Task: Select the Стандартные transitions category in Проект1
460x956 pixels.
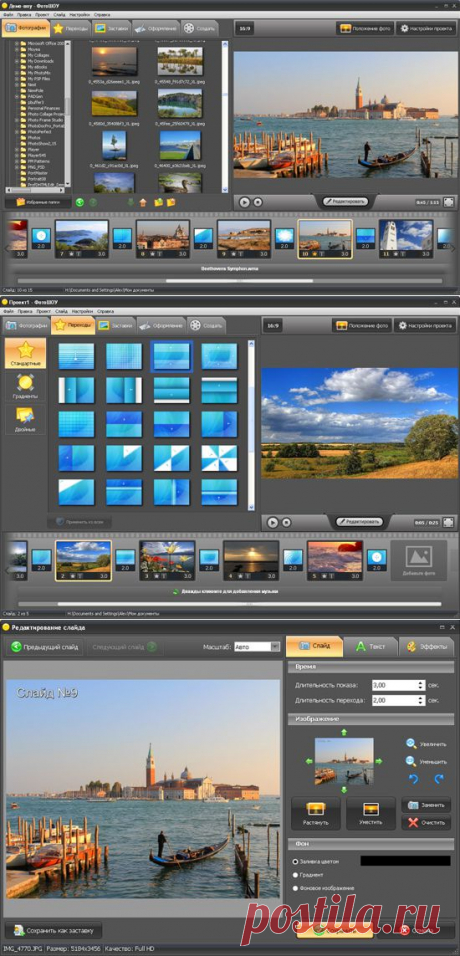Action: 25,355
